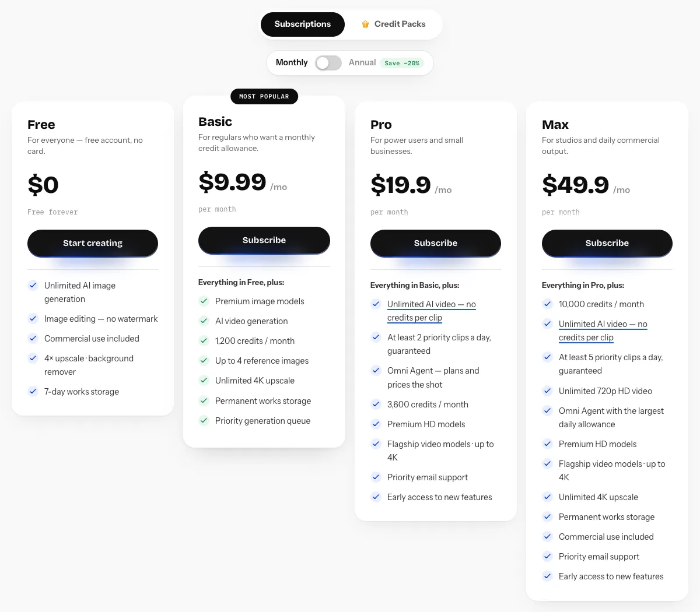The image size is (700, 612).
Task: Click the $0 price
Action: (x=43, y=185)
